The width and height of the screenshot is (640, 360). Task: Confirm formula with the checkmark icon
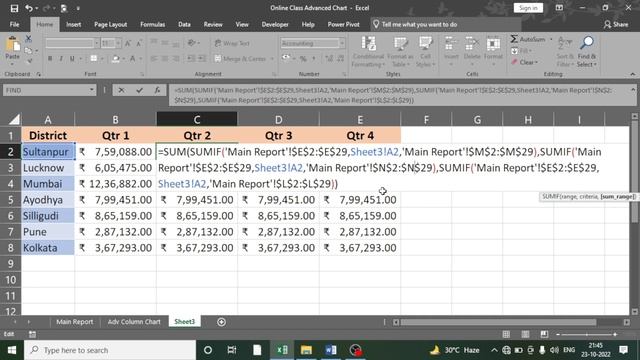pyautogui.click(x=139, y=90)
